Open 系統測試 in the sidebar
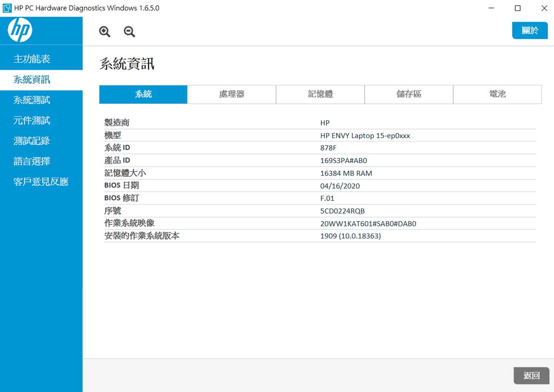The height and width of the screenshot is (392, 554). tap(41, 100)
